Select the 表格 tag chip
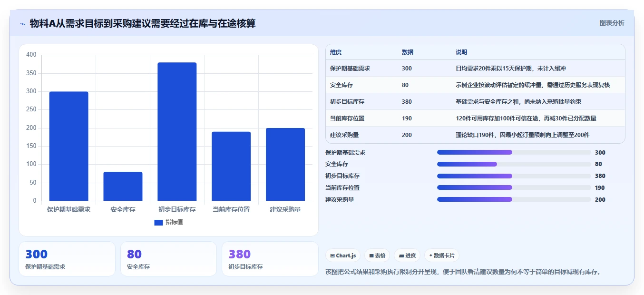This screenshot has height=295, width=644. click(377, 256)
